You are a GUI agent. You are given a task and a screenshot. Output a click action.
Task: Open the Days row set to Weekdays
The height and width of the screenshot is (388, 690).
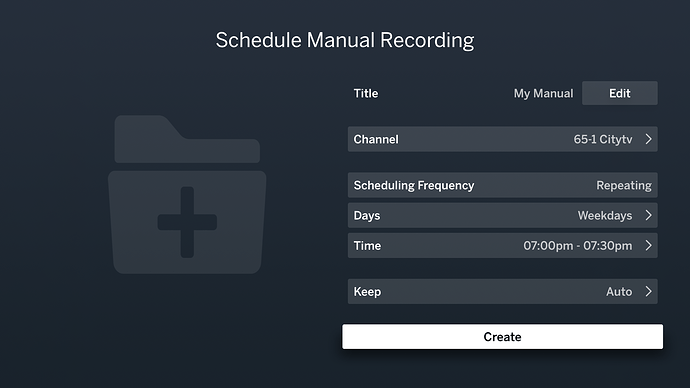coord(503,215)
